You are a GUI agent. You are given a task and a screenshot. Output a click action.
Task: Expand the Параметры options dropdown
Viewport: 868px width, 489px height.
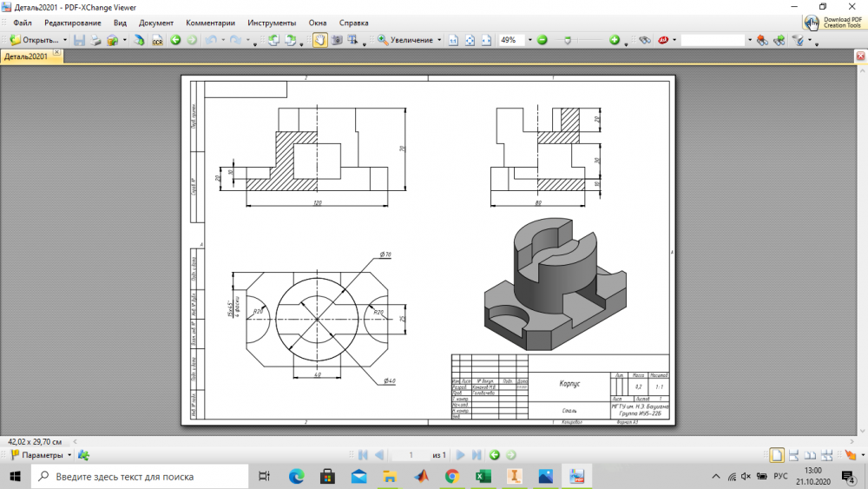69,455
